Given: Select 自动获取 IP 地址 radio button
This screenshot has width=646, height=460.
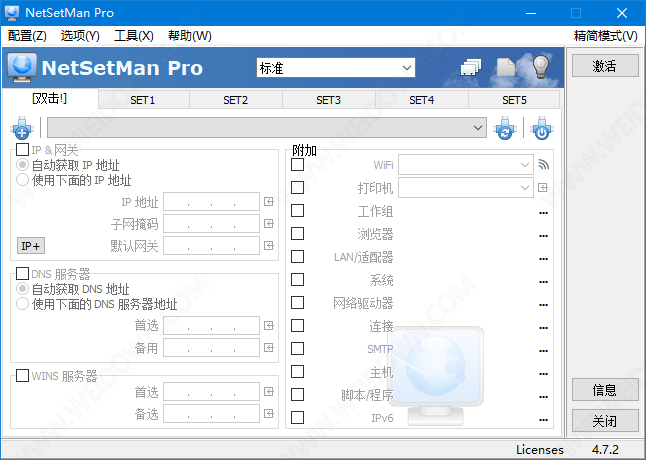Looking at the screenshot, I should click(22, 165).
